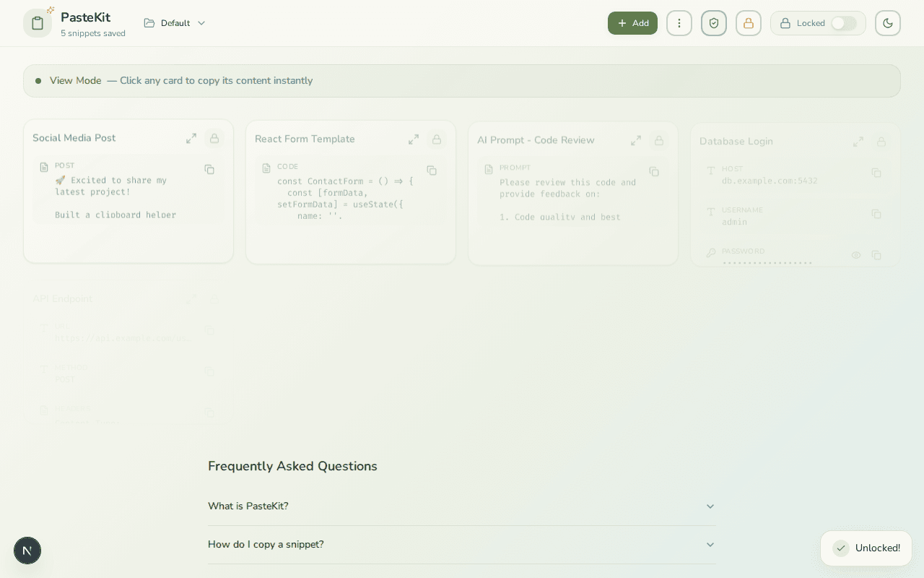Click the View Mode banner
Viewport: 924px width, 578px height.
(462, 81)
